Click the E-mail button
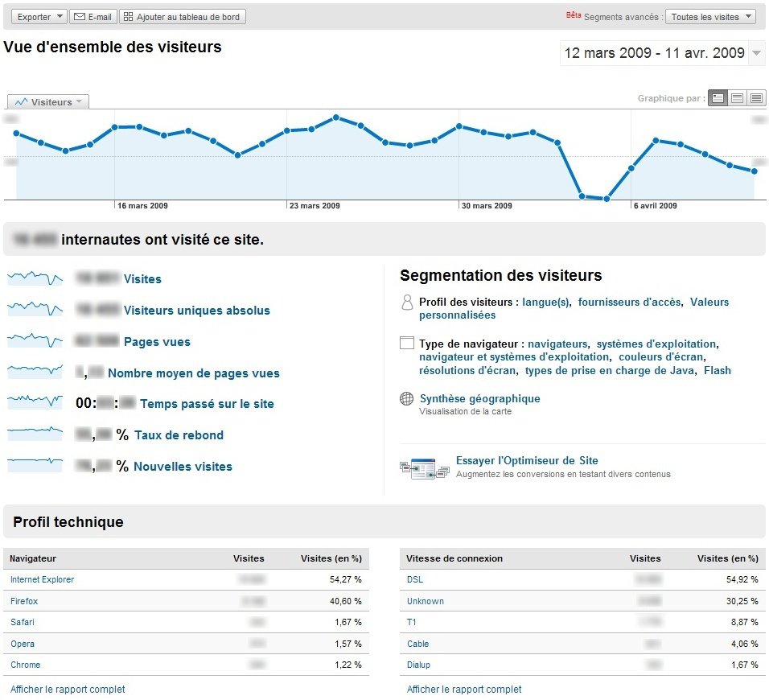This screenshot has width=769, height=700. 93,17
